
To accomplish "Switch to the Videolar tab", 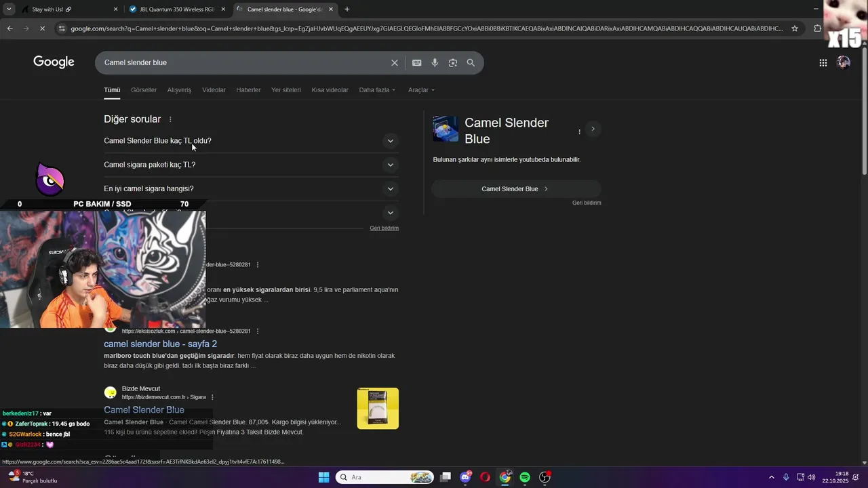I will (x=214, y=89).
